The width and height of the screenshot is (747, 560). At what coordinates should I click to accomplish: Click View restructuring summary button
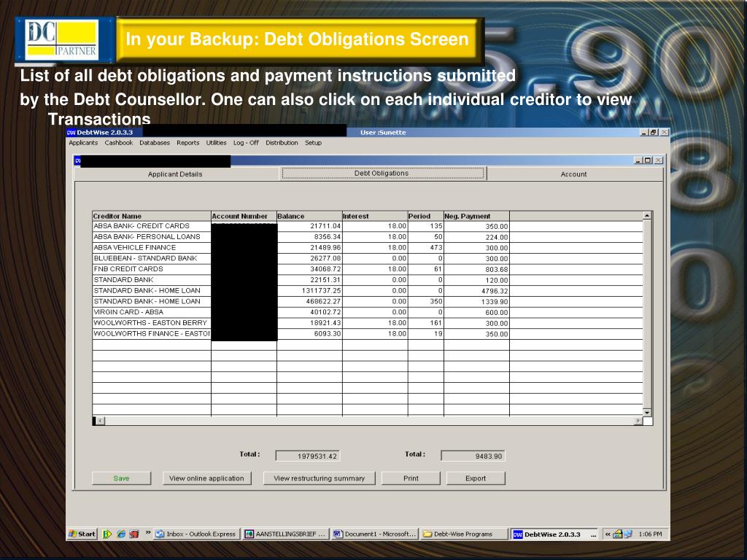point(320,478)
